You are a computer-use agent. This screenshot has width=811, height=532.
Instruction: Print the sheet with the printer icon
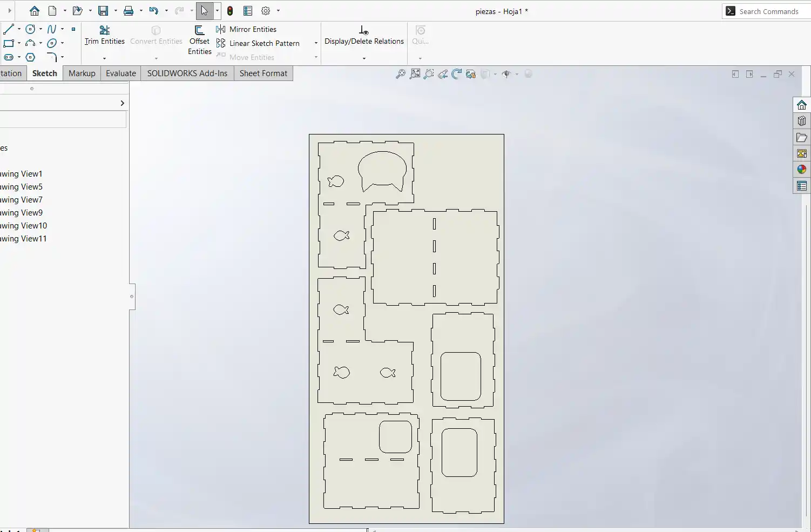pyautogui.click(x=129, y=11)
